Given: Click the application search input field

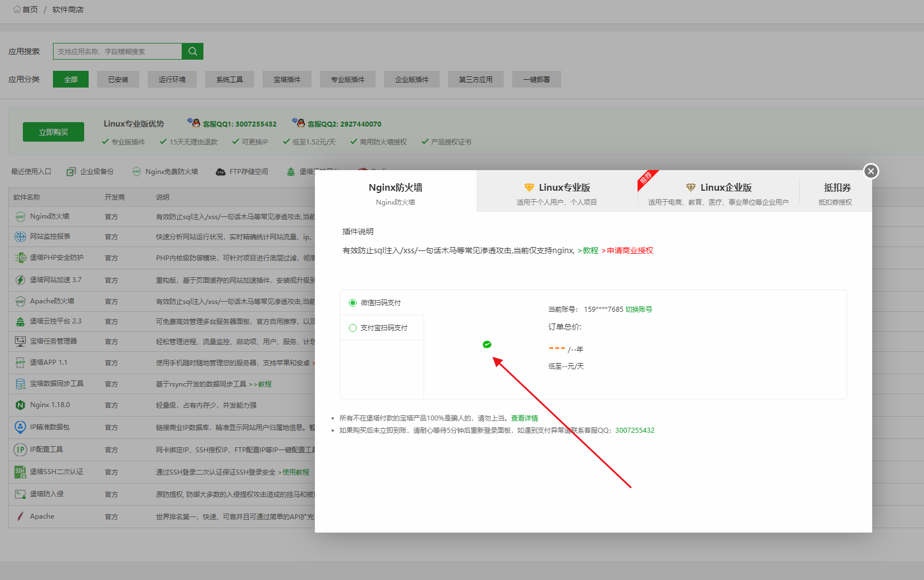Looking at the screenshot, I should point(117,51).
